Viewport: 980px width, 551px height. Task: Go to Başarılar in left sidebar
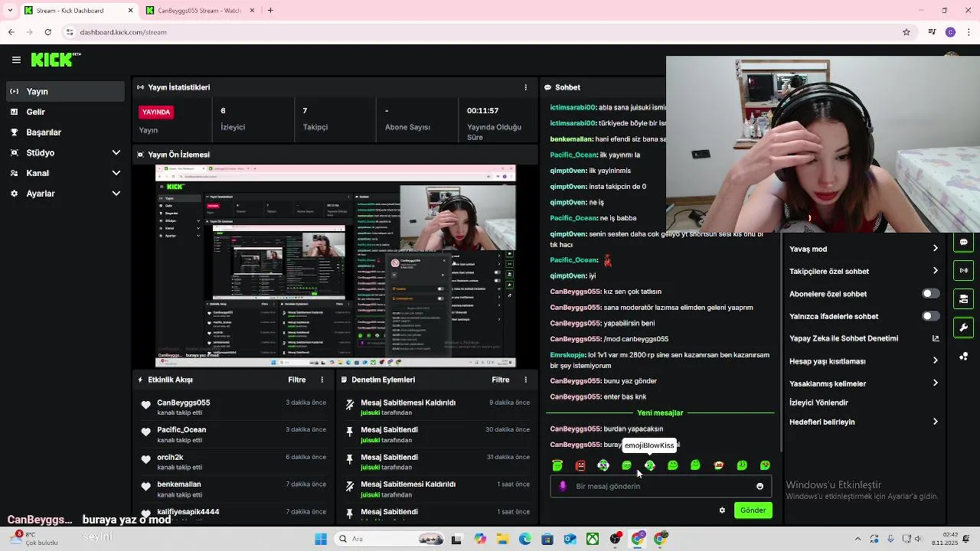tap(64, 132)
